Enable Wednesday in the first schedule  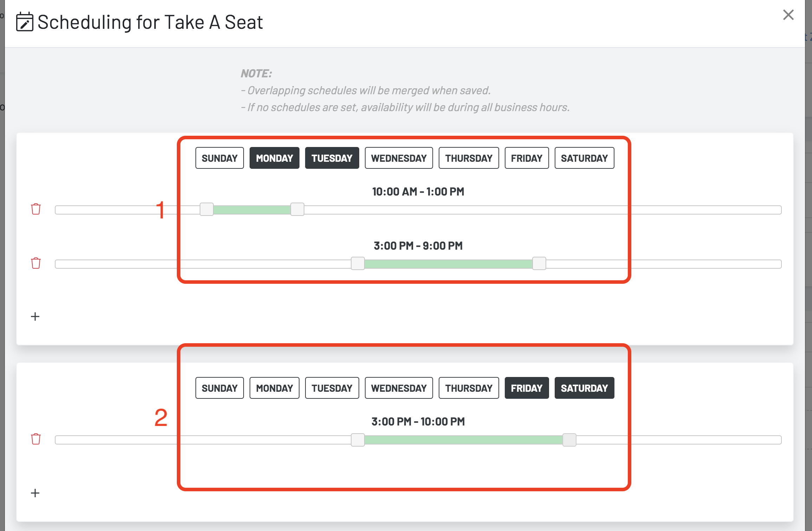399,158
